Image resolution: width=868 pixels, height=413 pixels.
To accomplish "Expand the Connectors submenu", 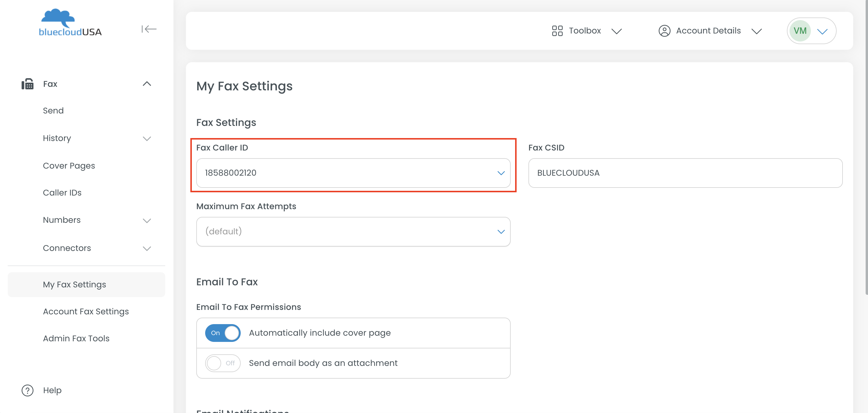I will [x=147, y=249].
